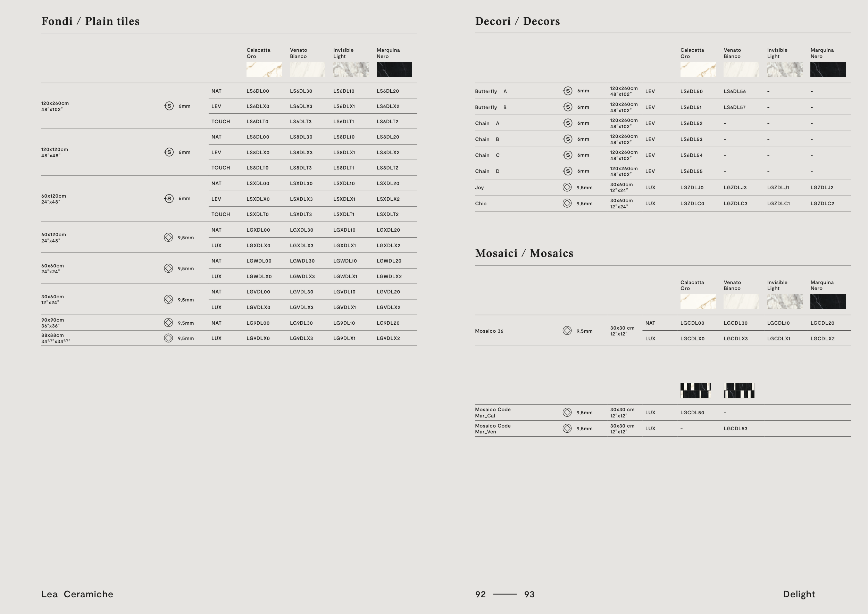Click product code LGZDLJ3 in the Joy row

pyautogui.click(x=735, y=188)
